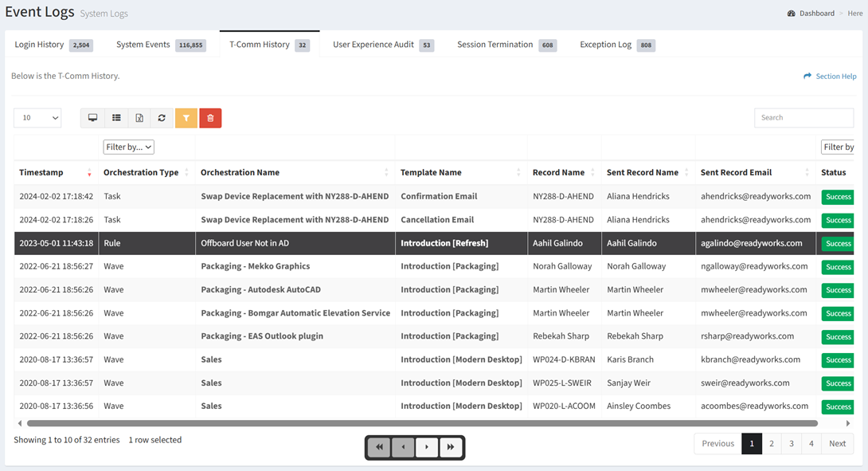Screen dimensions: 868x471
Task: Click the 'Packaging - Autodesk AutoCAD' cell
Action: point(260,290)
